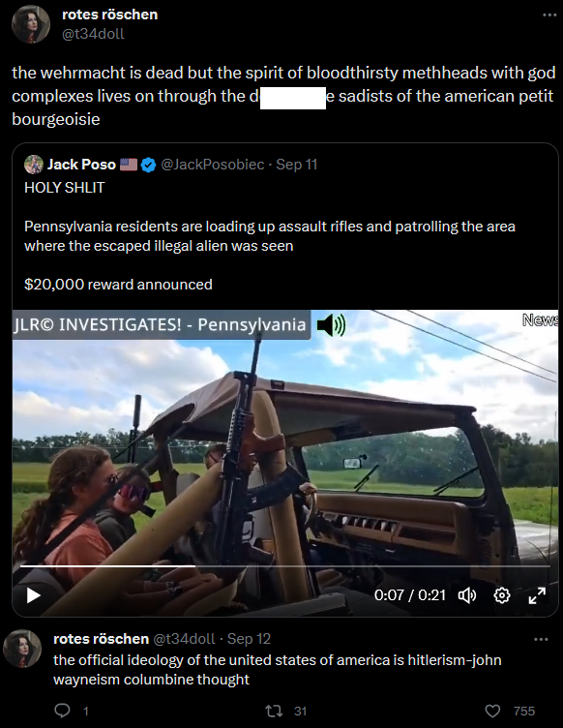Open the quoted tweet's text body
The width and height of the screenshot is (563, 728).
[x=270, y=236]
